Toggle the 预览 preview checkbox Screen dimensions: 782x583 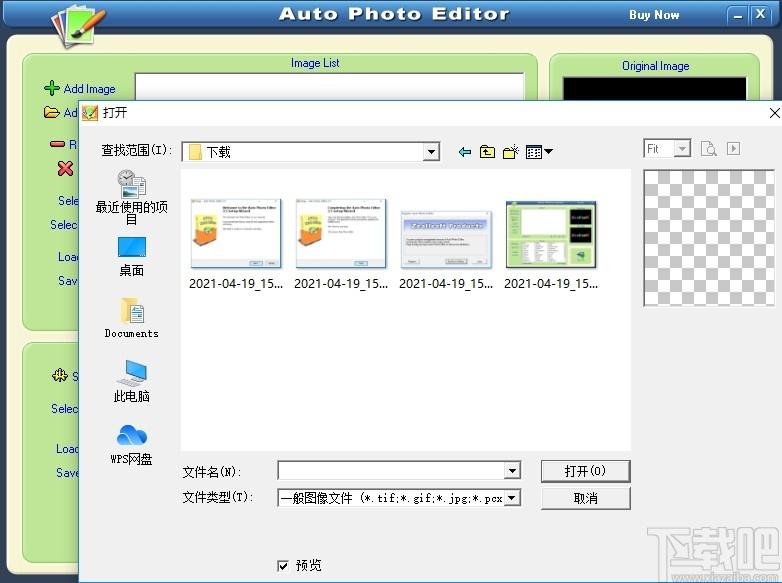click(x=283, y=566)
